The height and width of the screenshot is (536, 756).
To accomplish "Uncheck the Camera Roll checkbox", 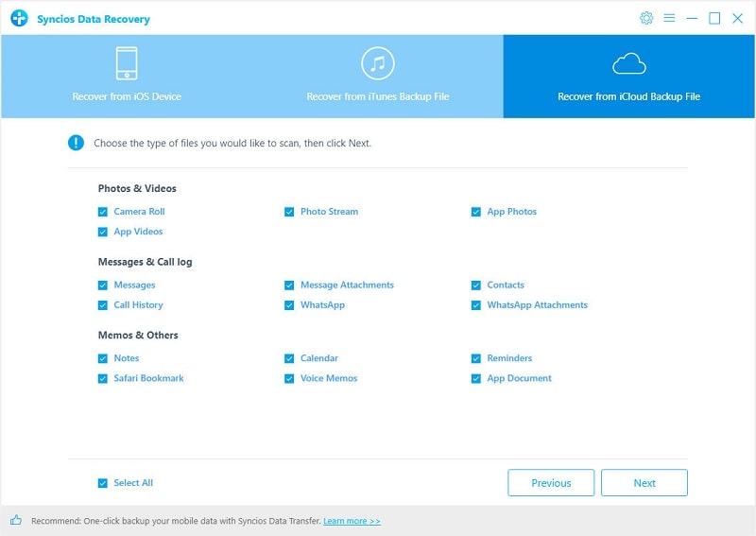I will (103, 212).
